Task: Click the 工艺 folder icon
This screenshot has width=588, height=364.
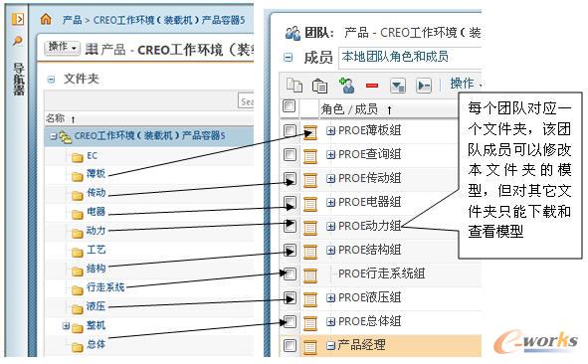Action: [x=78, y=253]
